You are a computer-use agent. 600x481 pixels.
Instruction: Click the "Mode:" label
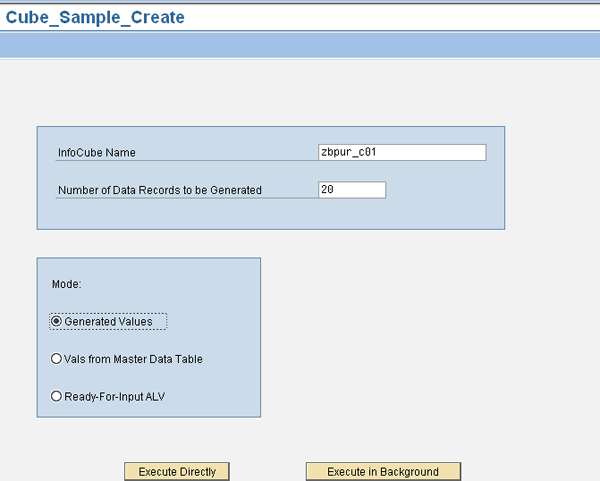(66, 284)
